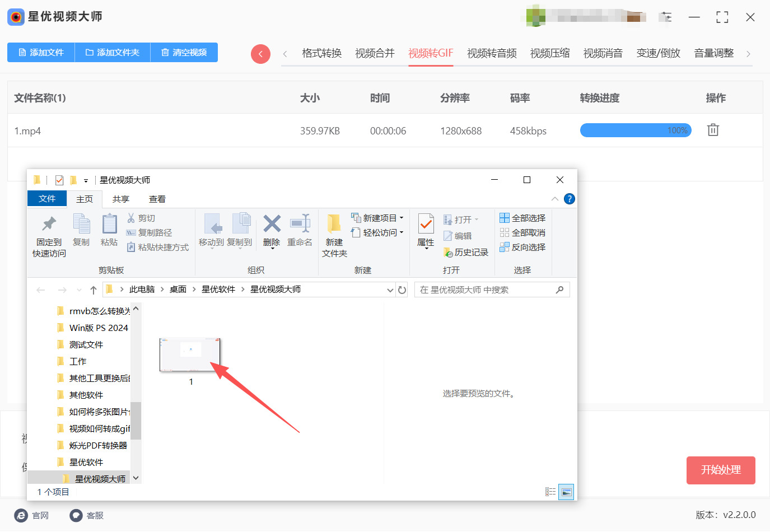
Task: Click 此电脑 in the address breadcrumb
Action: click(x=142, y=290)
